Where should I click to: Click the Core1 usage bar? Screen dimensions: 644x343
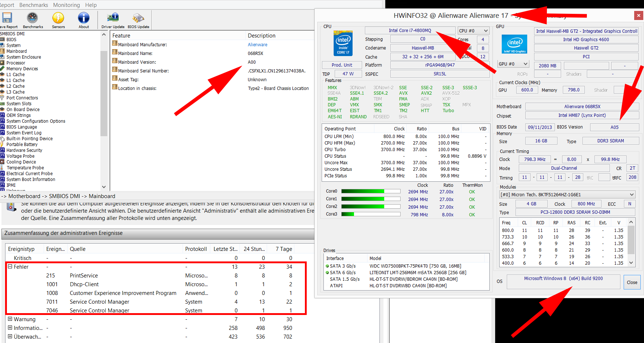pos(371,199)
